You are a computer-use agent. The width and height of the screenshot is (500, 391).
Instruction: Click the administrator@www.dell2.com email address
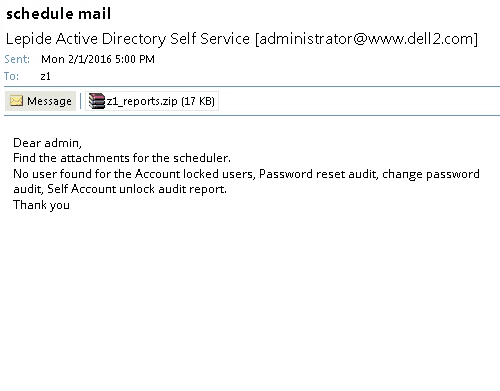pos(366,39)
